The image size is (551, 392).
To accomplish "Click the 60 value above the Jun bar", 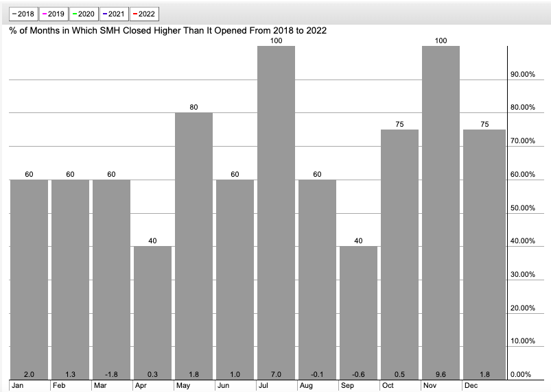I will coord(235,174).
